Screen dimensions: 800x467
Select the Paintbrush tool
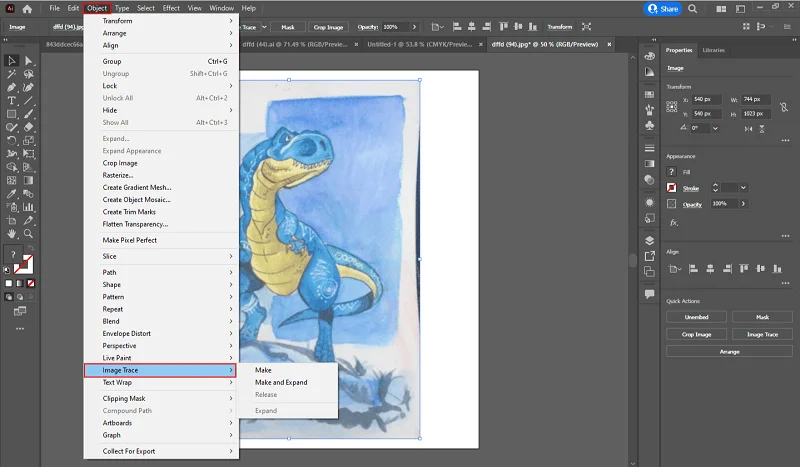click(29, 114)
